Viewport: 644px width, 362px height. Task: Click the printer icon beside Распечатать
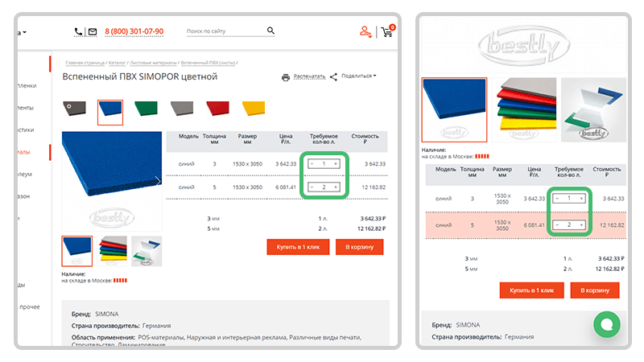click(286, 77)
